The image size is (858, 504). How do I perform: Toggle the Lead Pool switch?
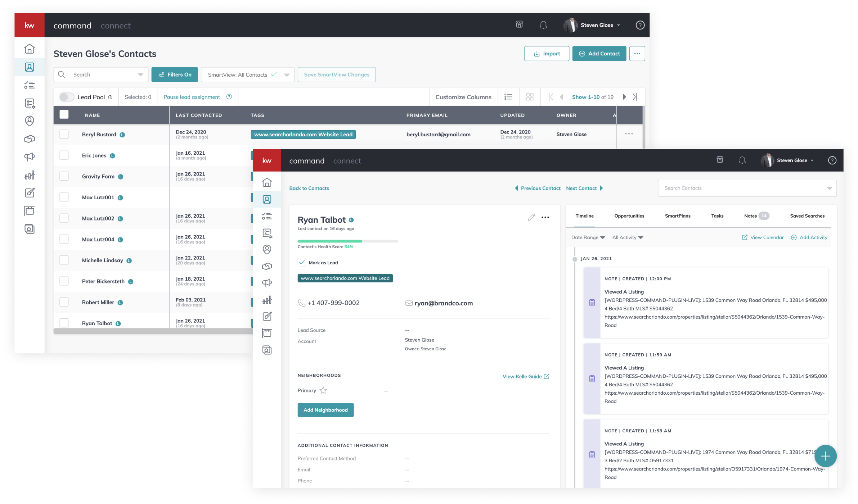[67, 97]
